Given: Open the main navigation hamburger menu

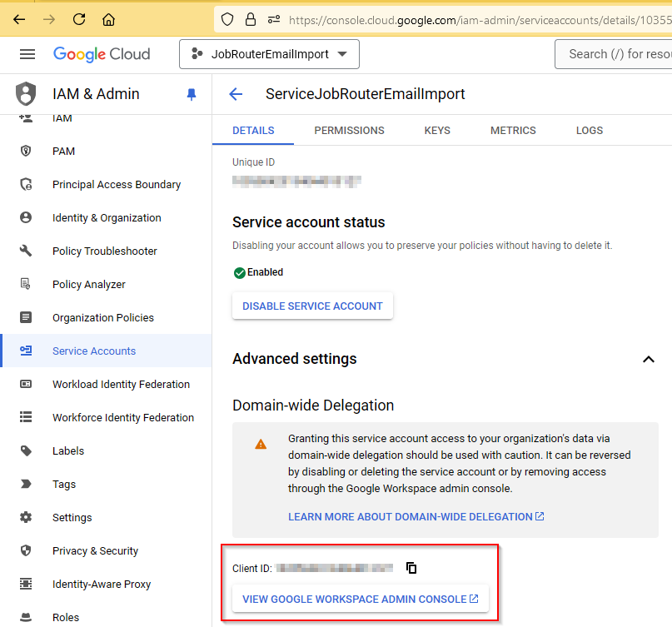Looking at the screenshot, I should (x=27, y=53).
